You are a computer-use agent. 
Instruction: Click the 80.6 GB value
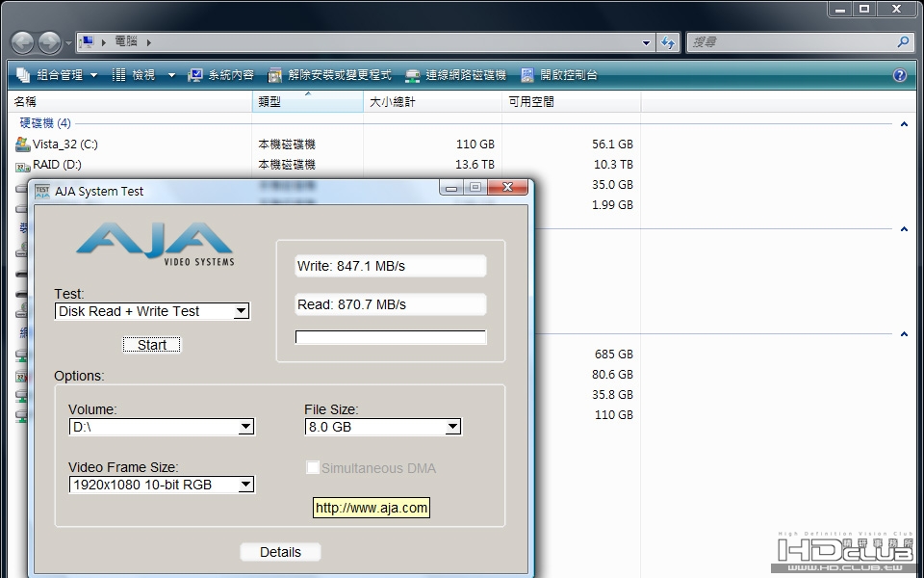(612, 375)
